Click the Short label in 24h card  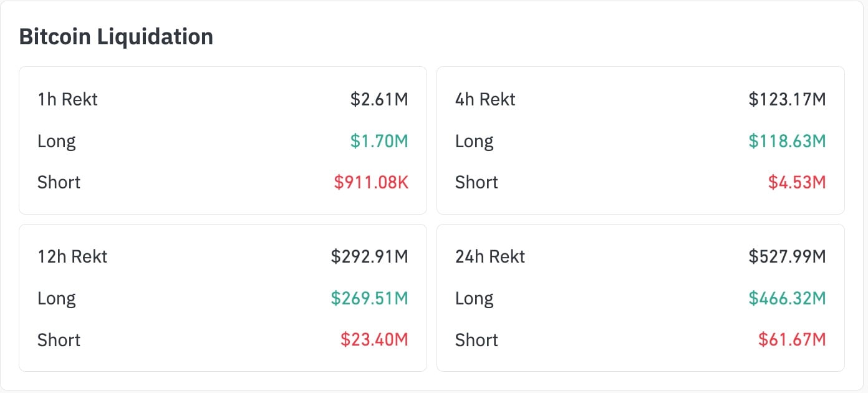tap(476, 339)
